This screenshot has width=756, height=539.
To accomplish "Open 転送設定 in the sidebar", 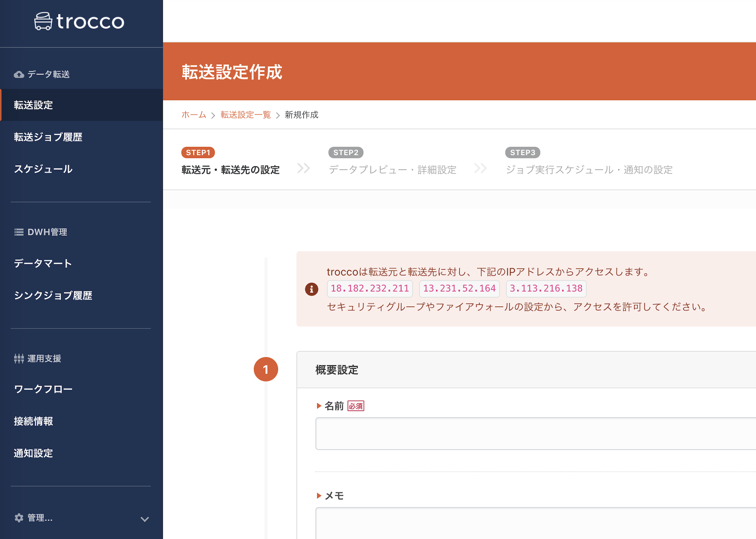I will [x=33, y=105].
